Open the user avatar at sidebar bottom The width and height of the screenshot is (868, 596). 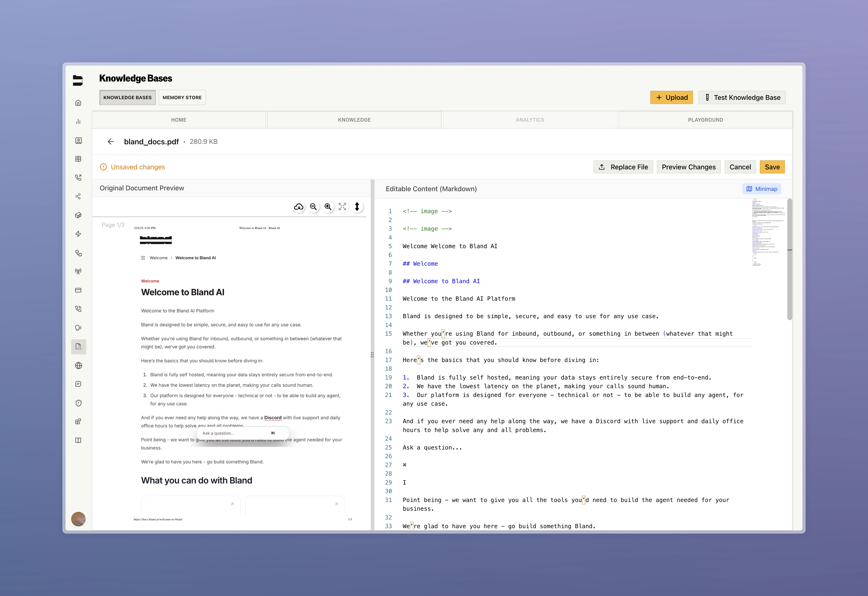[x=78, y=519]
